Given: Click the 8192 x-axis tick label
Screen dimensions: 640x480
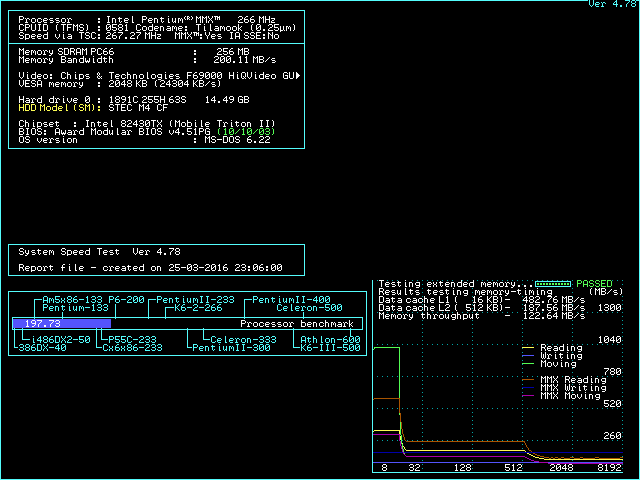Looking at the screenshot, I should [x=609, y=468].
